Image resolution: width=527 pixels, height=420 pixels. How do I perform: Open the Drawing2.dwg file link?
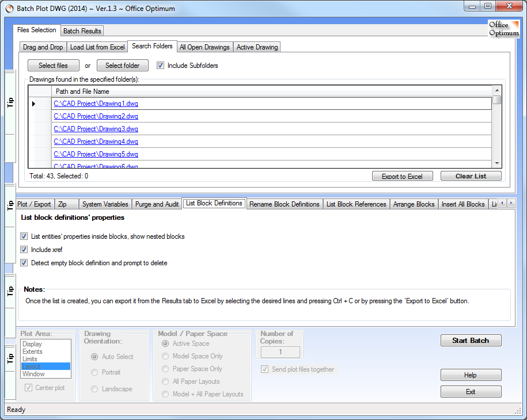[96, 116]
